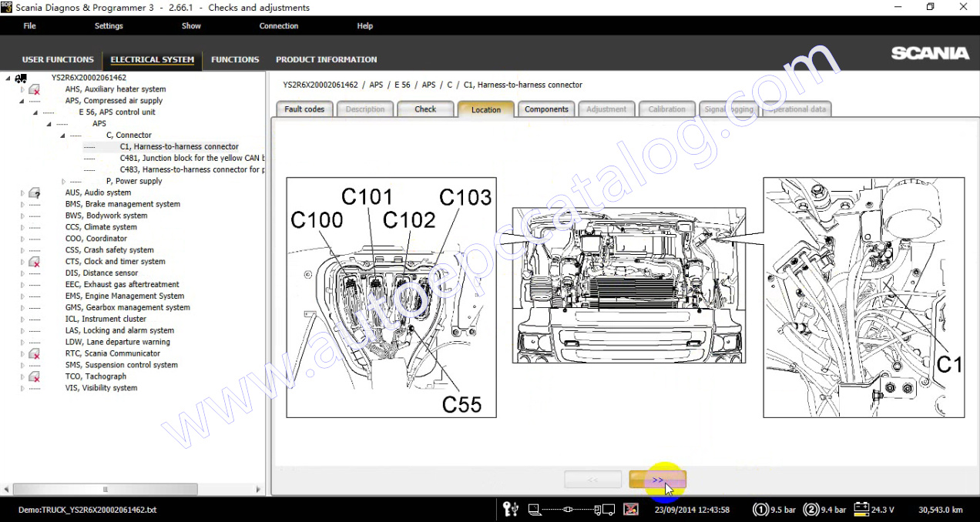Open the File menu
The width and height of the screenshot is (980, 522).
point(29,26)
